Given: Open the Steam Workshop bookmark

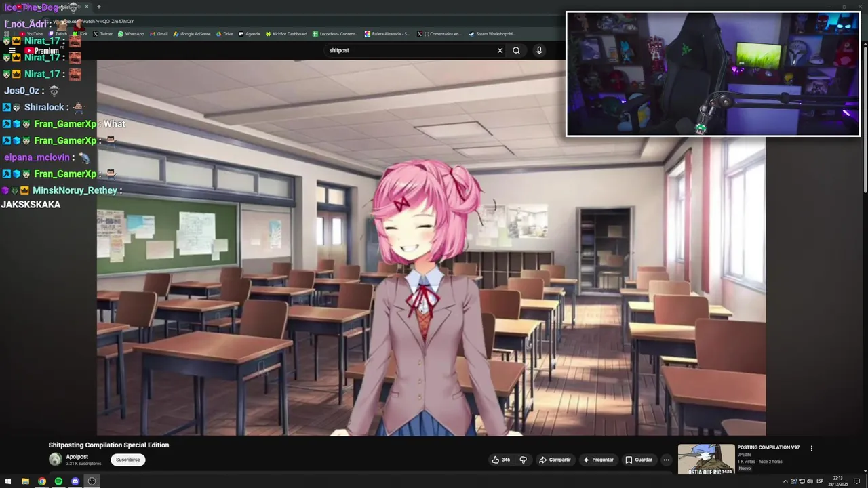Looking at the screenshot, I should [492, 33].
